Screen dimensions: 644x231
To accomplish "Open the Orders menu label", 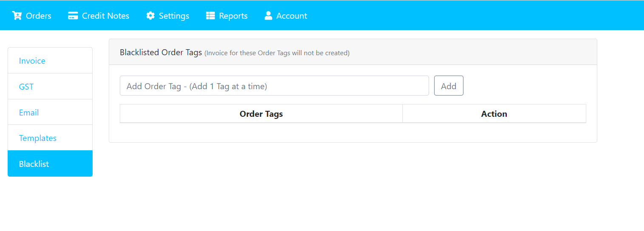I will (x=39, y=16).
